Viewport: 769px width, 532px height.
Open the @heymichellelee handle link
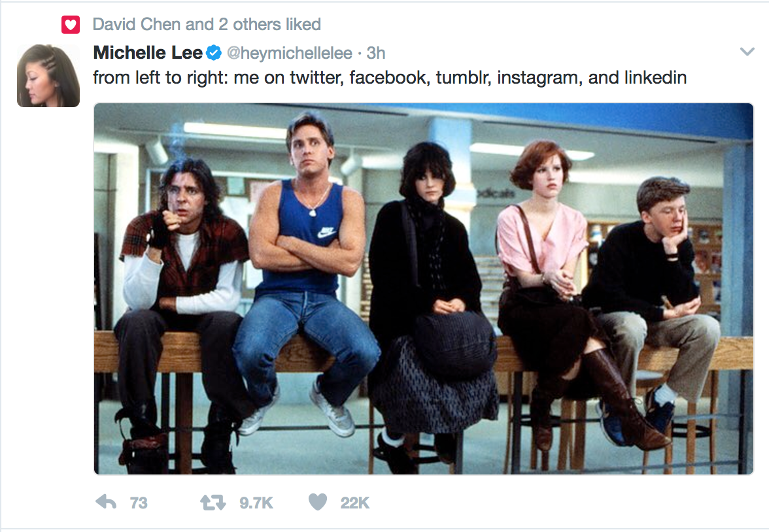coord(290,52)
